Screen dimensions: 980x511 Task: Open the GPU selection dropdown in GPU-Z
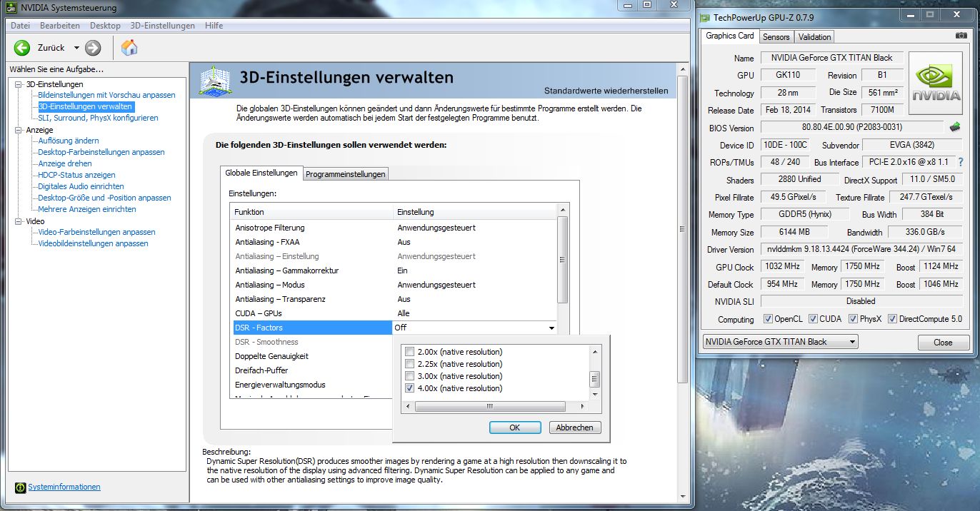tap(853, 342)
